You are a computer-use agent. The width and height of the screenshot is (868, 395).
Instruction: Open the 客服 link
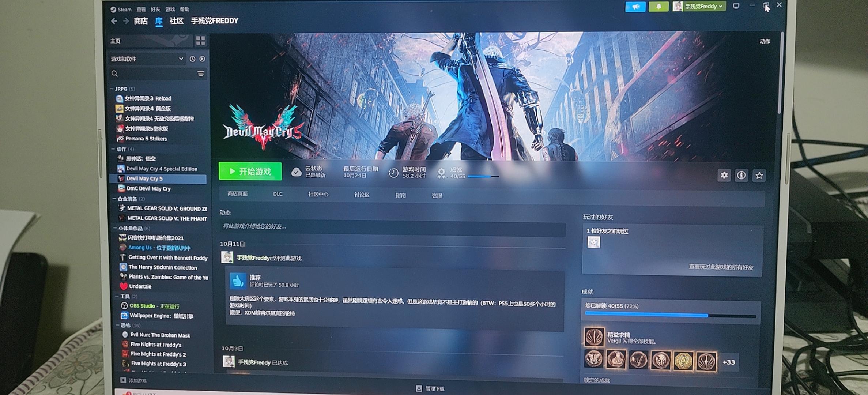click(437, 196)
